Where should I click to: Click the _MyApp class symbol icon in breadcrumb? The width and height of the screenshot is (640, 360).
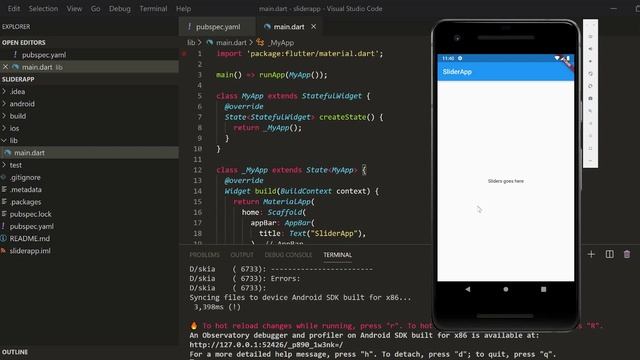coord(260,42)
